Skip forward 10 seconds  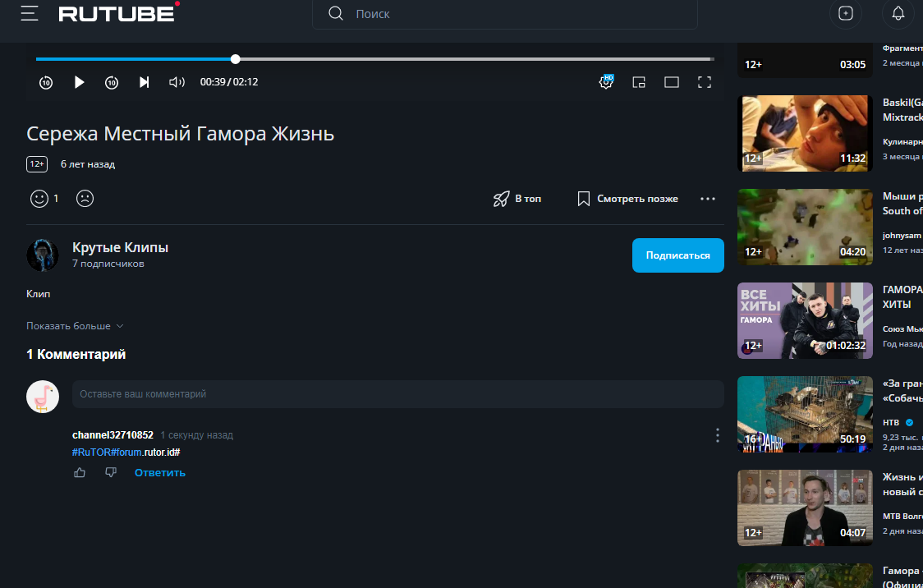(x=112, y=82)
